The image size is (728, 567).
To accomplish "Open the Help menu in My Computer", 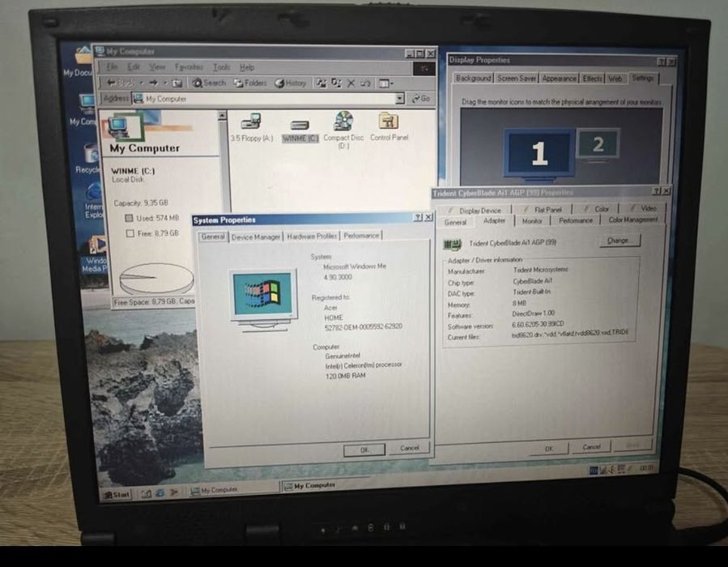I will (247, 67).
